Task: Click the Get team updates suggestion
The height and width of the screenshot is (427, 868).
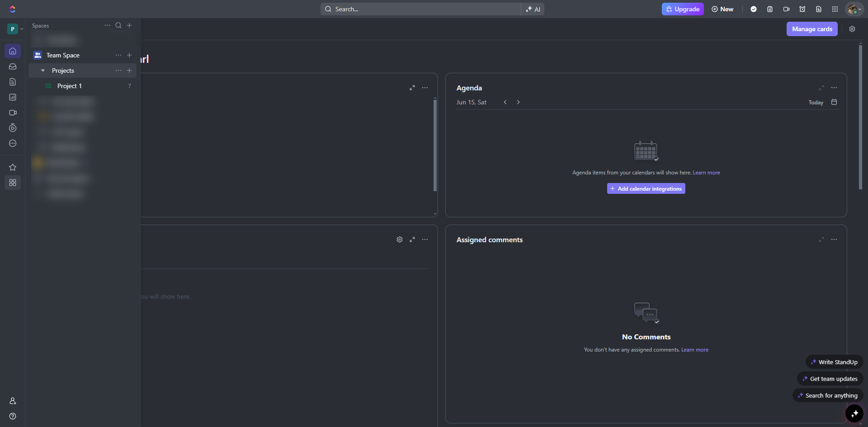Action: point(830,379)
